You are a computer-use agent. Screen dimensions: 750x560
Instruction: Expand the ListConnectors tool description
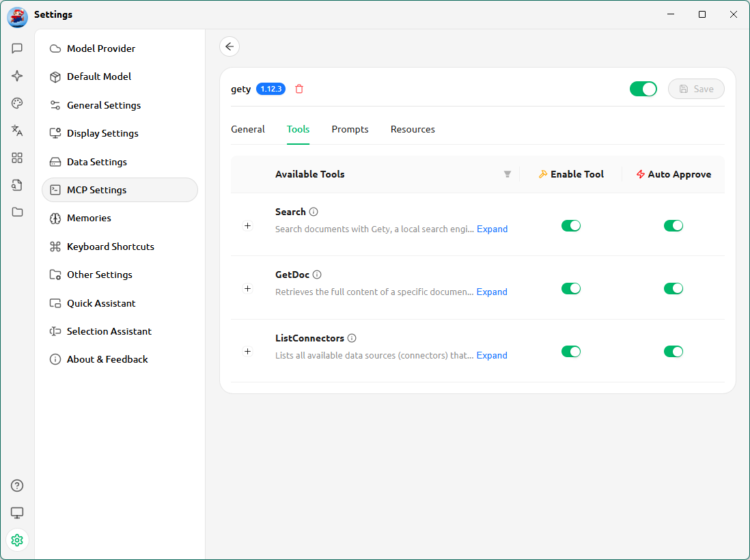click(492, 355)
